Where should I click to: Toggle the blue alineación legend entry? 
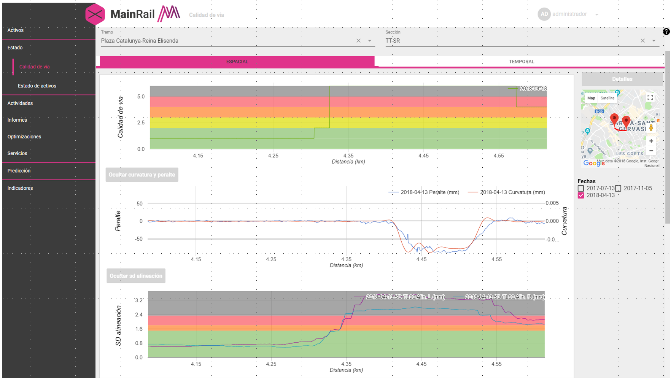click(x=499, y=297)
